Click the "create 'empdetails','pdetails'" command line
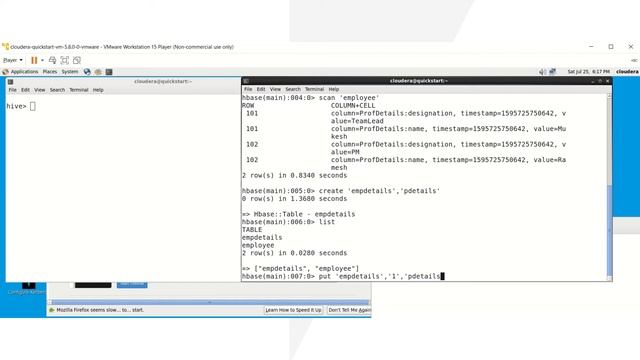This screenshot has width=640, height=360. (341, 191)
